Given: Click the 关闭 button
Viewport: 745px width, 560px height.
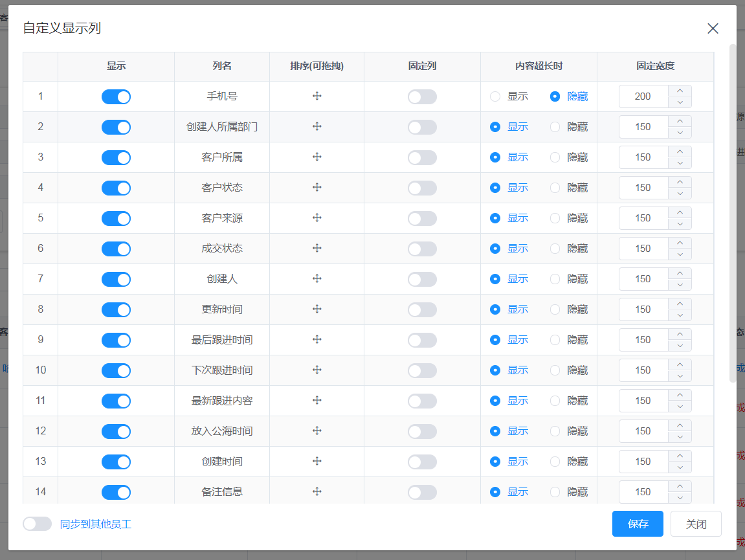Looking at the screenshot, I should (696, 524).
